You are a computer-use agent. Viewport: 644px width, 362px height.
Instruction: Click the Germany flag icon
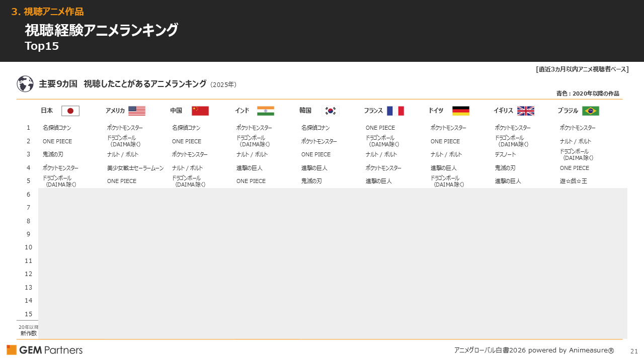[460, 111]
